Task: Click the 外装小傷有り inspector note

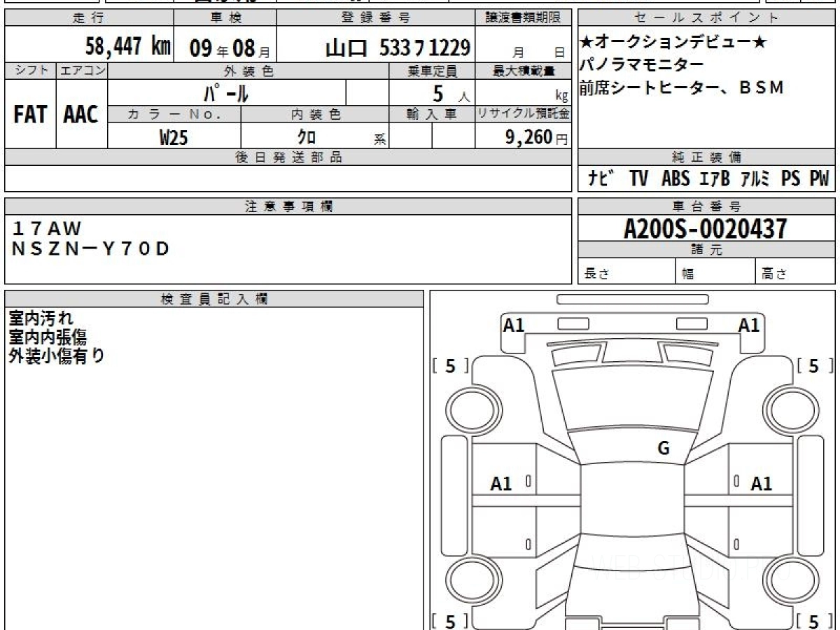Action: pos(57,356)
